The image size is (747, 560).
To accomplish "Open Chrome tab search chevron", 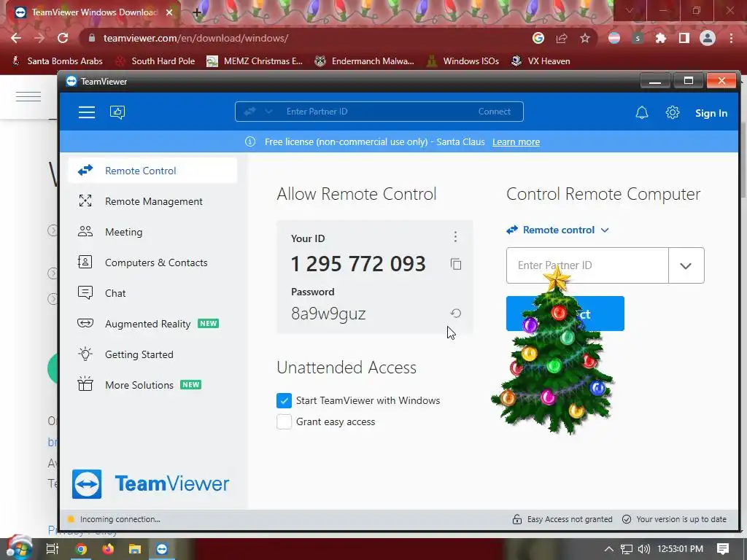I will (630, 10).
